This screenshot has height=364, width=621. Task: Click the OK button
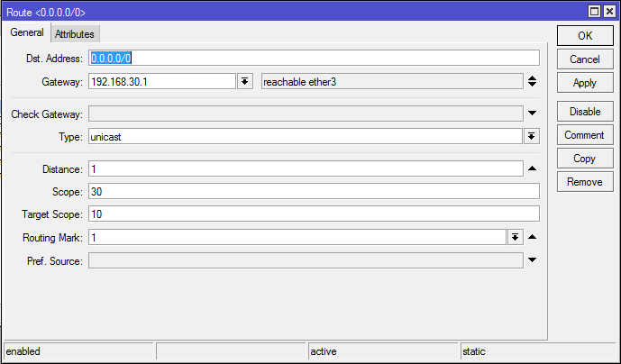click(x=584, y=35)
